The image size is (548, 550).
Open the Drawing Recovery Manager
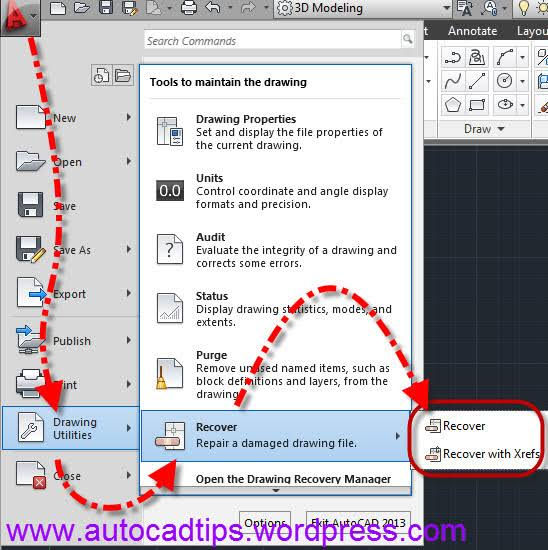click(275, 479)
